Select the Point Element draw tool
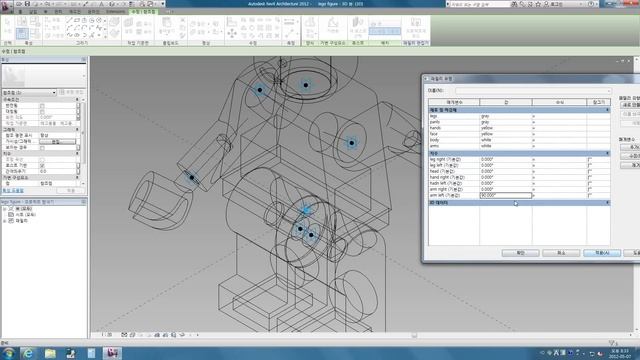 pos(99,35)
